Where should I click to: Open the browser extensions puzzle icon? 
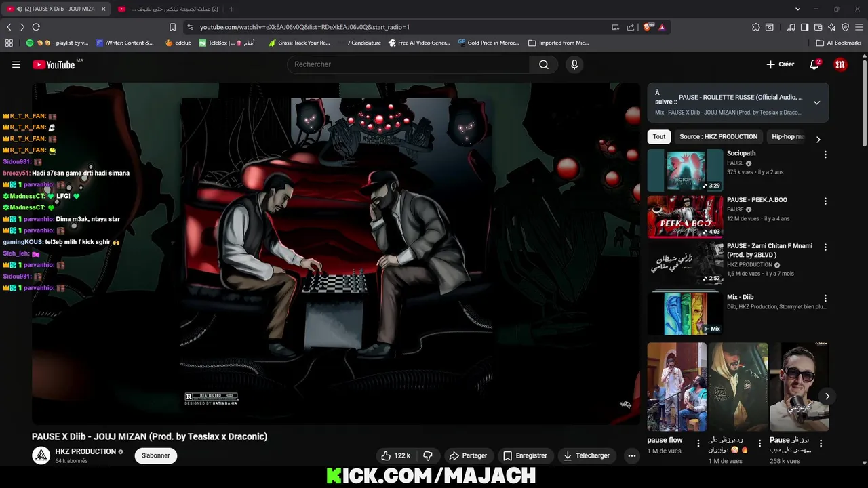click(756, 27)
